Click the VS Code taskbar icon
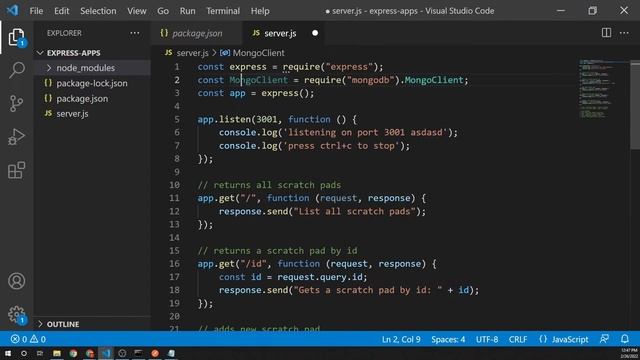The image size is (640, 360). pos(106,353)
